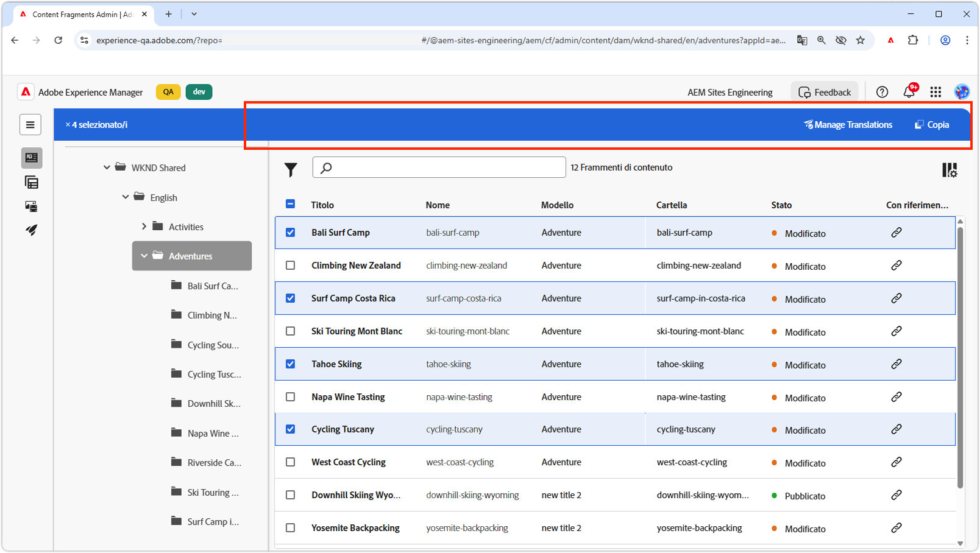Open column settings icon
Image resolution: width=980 pixels, height=553 pixels.
pyautogui.click(x=949, y=170)
